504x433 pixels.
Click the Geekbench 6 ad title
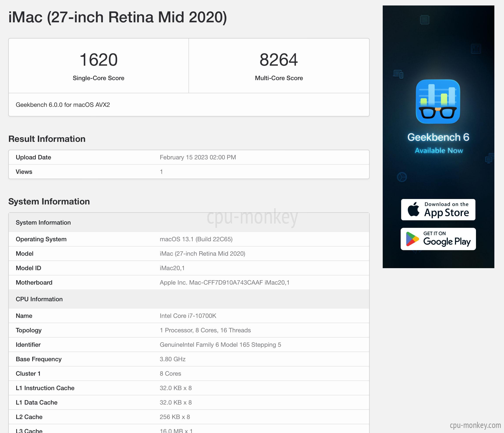coord(438,137)
